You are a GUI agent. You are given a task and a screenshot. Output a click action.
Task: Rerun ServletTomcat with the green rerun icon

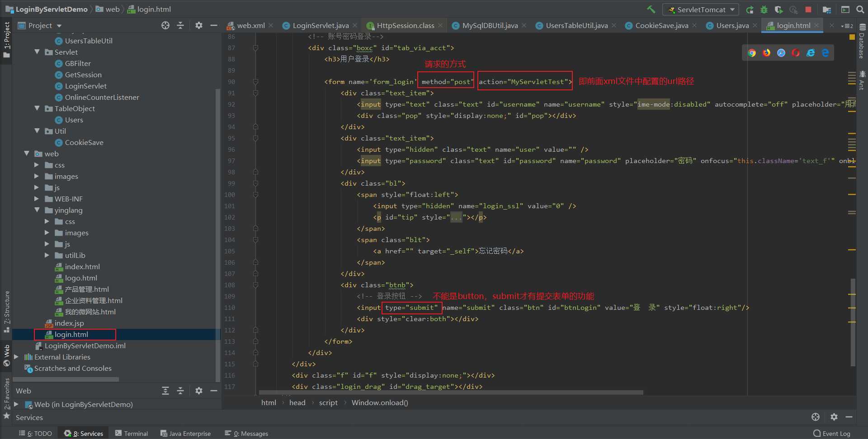pyautogui.click(x=750, y=9)
